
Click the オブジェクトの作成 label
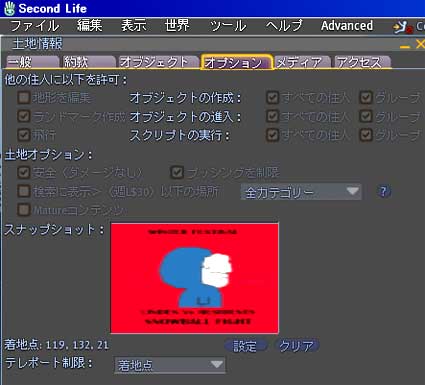185,98
